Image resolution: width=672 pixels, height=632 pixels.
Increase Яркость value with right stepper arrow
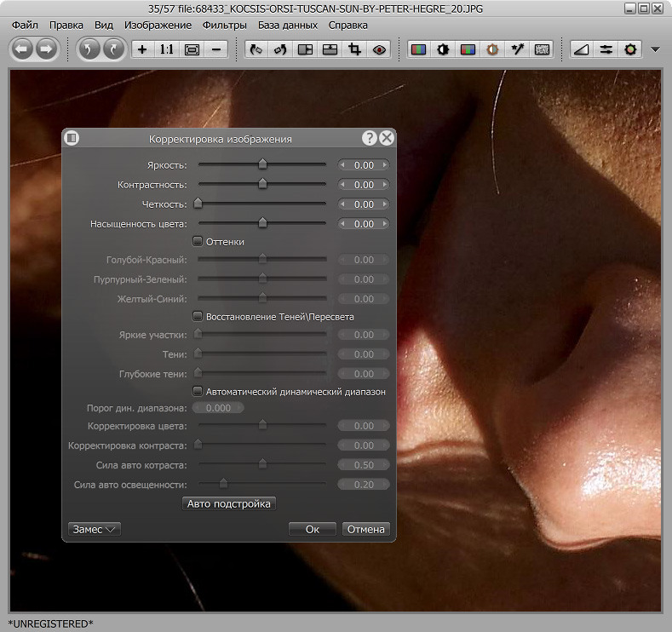[385, 165]
